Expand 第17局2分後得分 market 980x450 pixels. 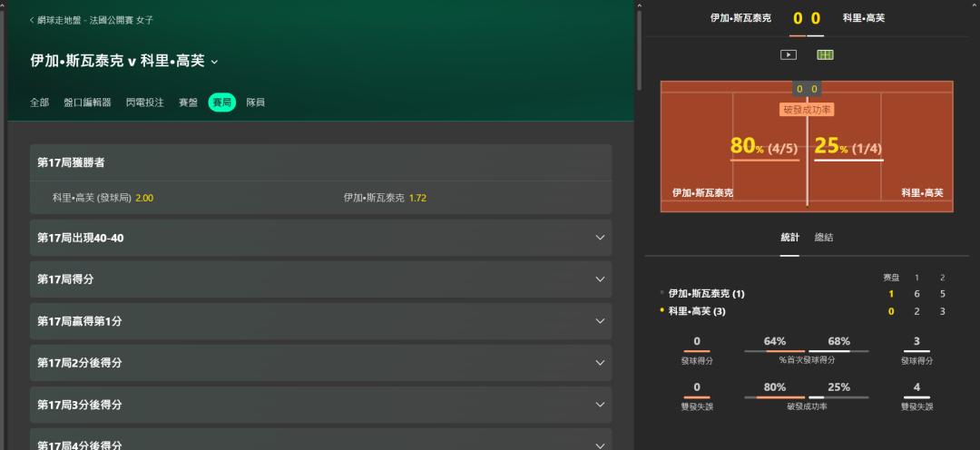[599, 363]
